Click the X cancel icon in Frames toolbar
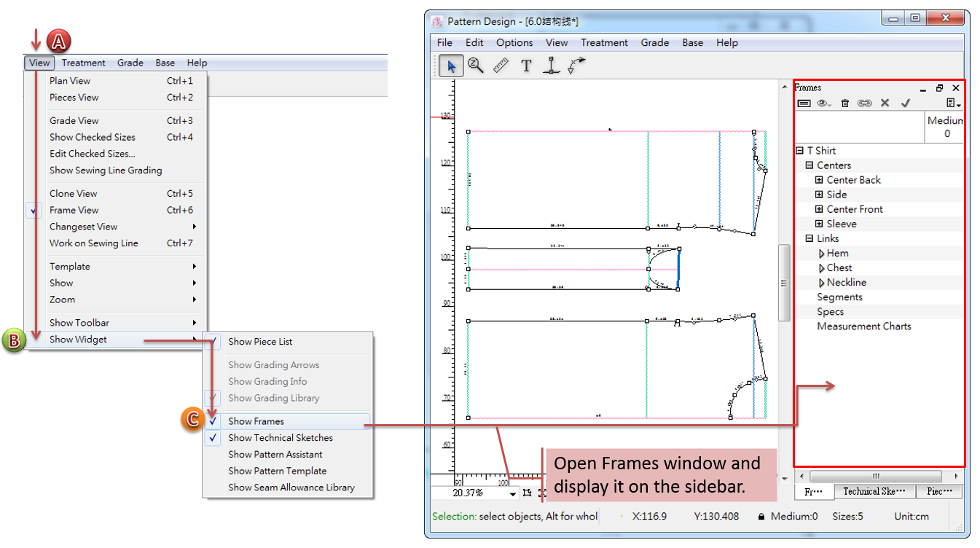The height and width of the screenshot is (548, 980). (885, 103)
